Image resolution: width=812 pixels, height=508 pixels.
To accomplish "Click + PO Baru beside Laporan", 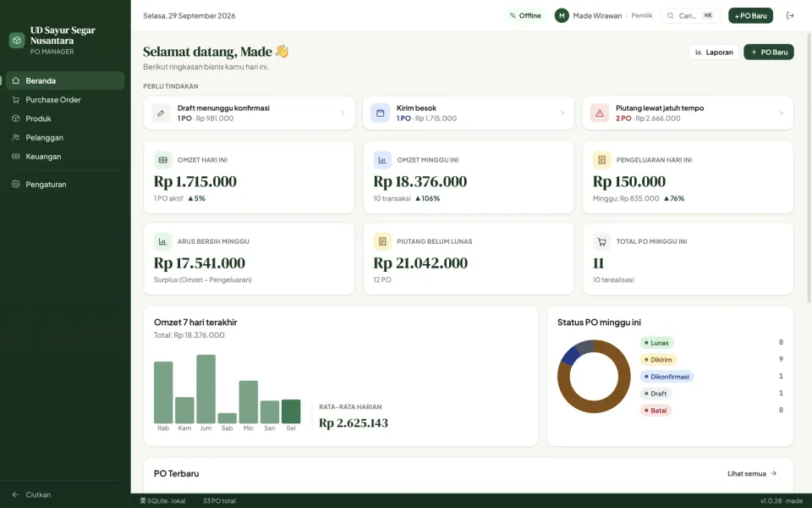I will 769,52.
